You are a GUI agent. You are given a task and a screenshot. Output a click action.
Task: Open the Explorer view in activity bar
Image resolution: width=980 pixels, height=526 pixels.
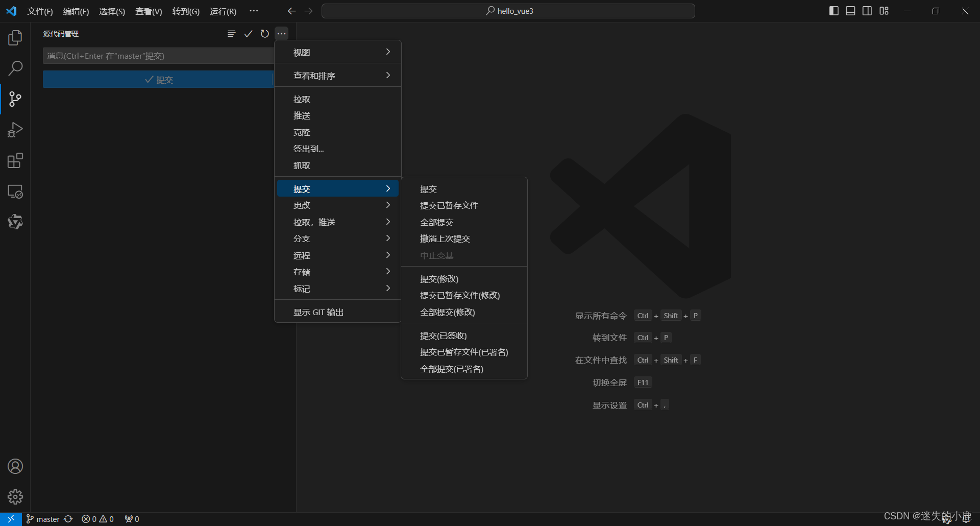(x=15, y=38)
